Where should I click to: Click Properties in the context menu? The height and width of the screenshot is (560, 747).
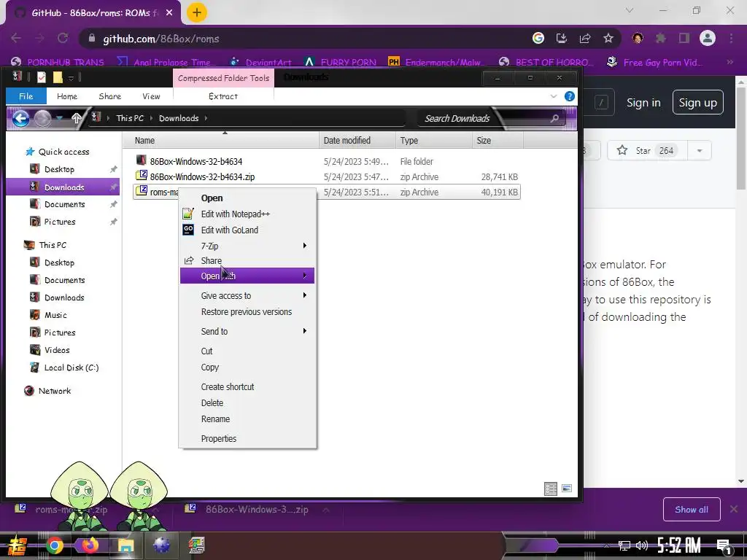coord(247,438)
